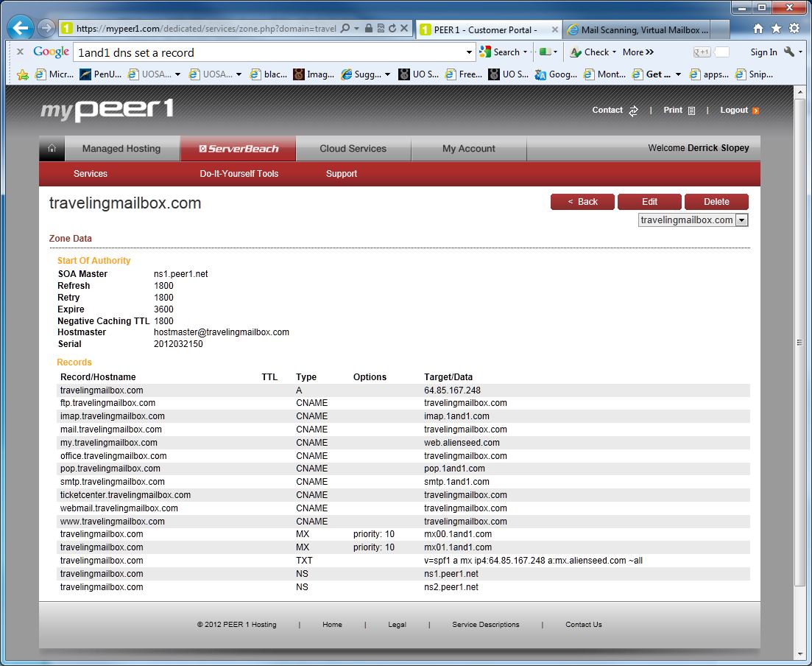Open Favorites with the star icon
The height and width of the screenshot is (666, 812).
(776, 29)
